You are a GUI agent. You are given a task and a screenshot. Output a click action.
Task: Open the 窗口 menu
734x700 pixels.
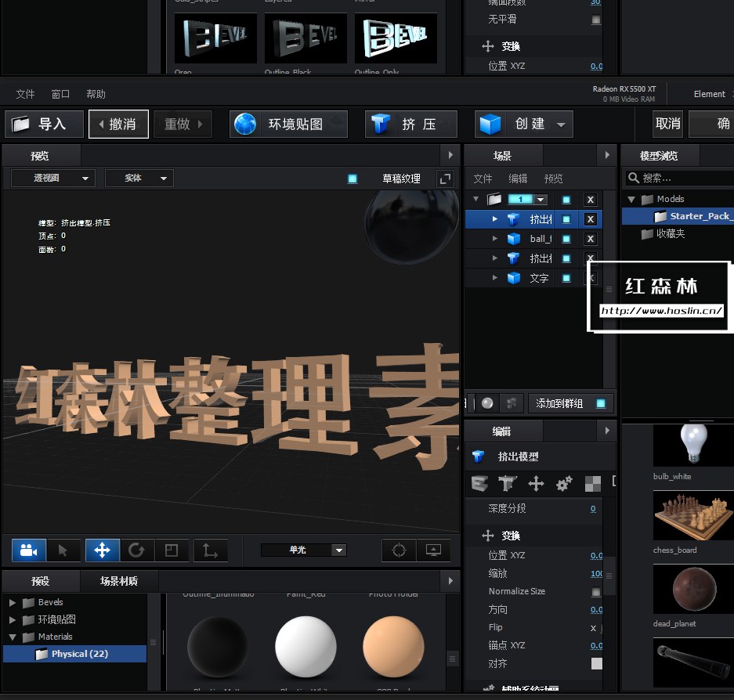(x=60, y=94)
